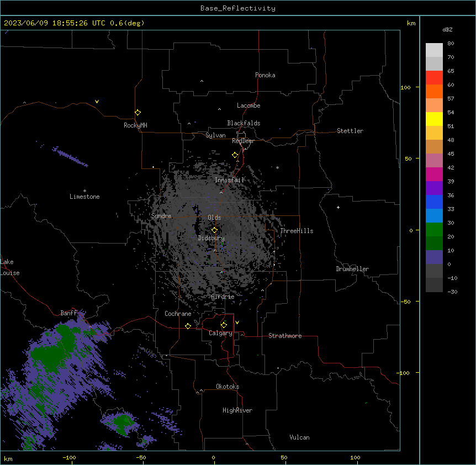Image resolution: width=476 pixels, height=465 pixels.
Task: Click the km unit label at top right
Action: (x=411, y=23)
